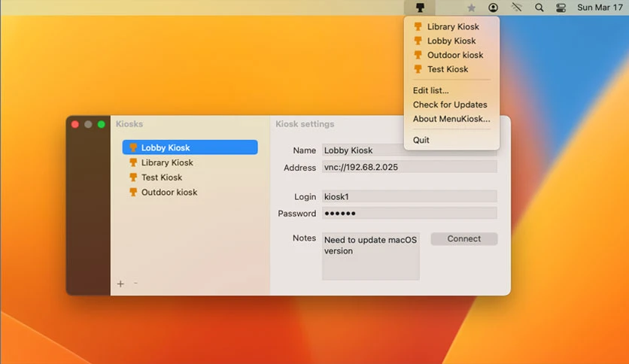Open About MenuKiosk... menu item

pos(451,119)
